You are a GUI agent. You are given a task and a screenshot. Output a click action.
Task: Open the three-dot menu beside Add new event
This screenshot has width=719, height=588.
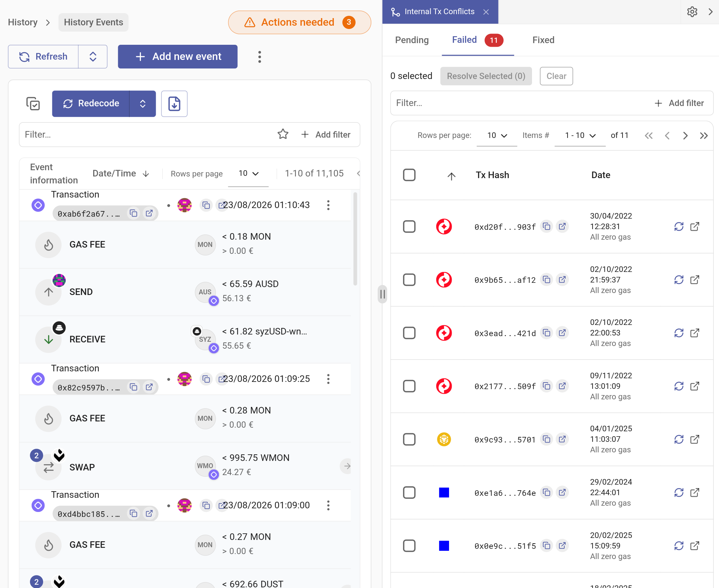pyautogui.click(x=259, y=57)
